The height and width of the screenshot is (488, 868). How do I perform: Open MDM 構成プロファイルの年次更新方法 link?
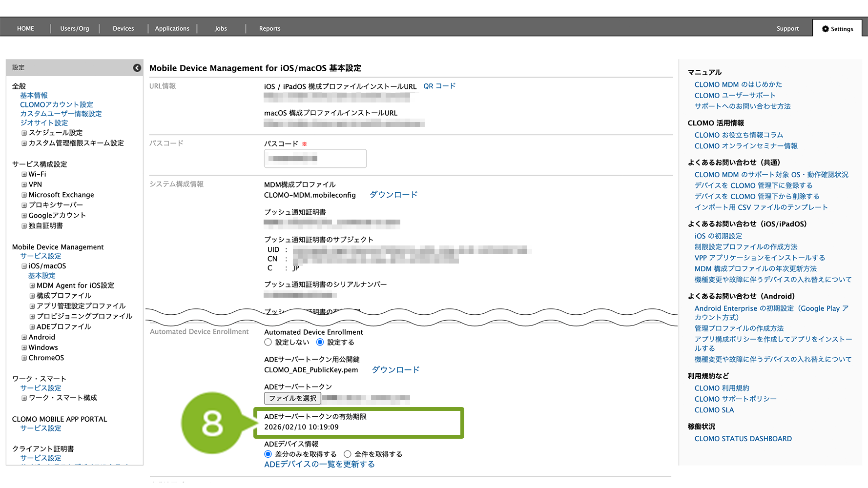click(755, 268)
